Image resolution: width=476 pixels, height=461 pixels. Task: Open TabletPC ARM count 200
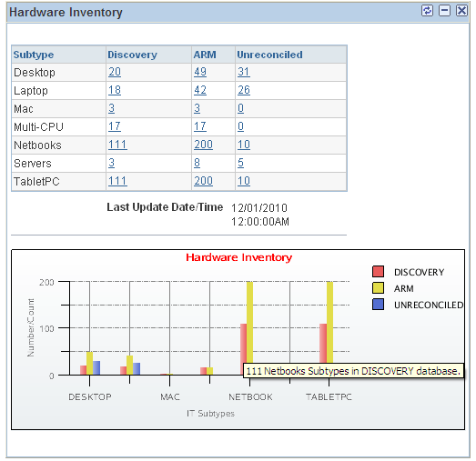tap(203, 181)
